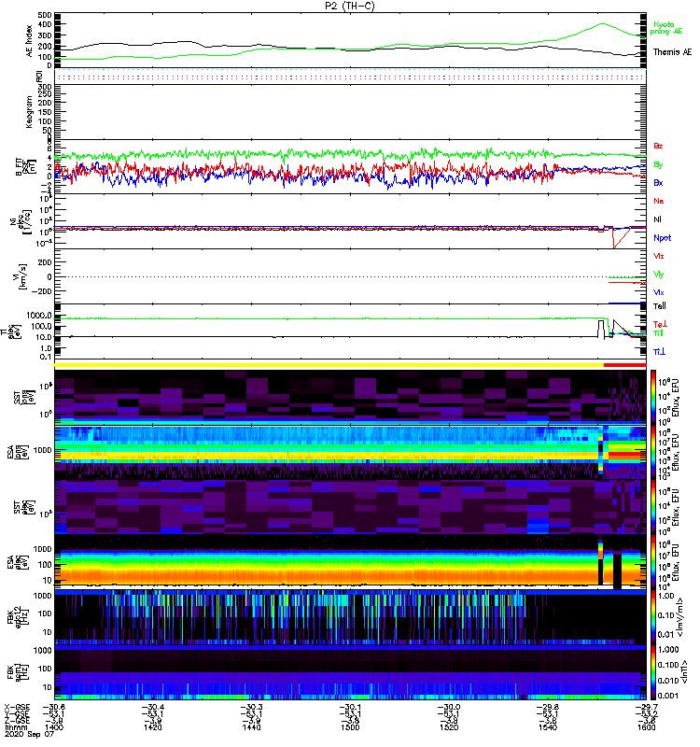Click the 1440 time tick label
This screenshot has width=700, height=747.
(x=251, y=727)
